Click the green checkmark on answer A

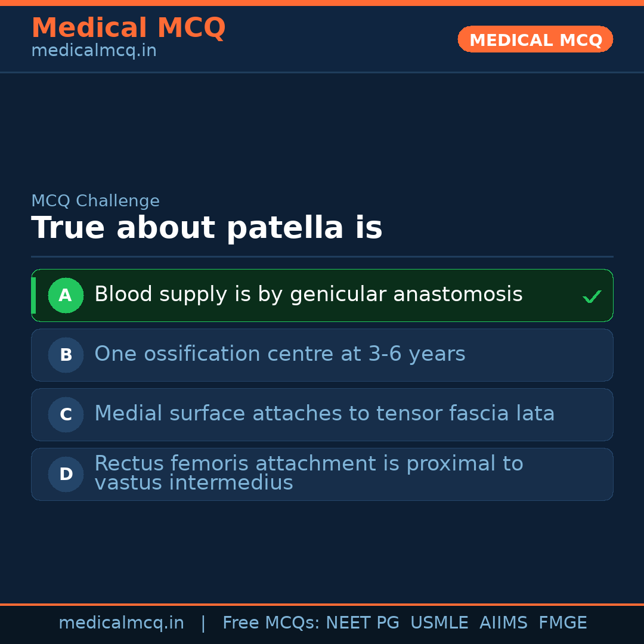(x=592, y=296)
